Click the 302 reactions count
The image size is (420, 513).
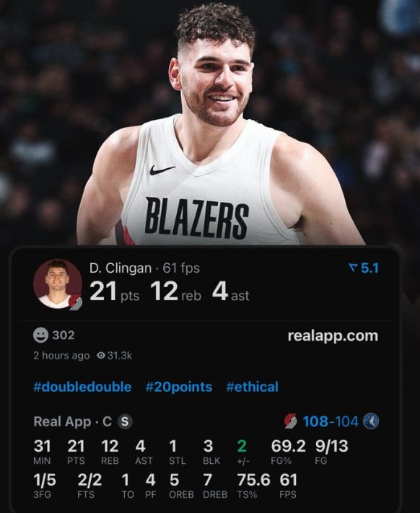pyautogui.click(x=64, y=336)
